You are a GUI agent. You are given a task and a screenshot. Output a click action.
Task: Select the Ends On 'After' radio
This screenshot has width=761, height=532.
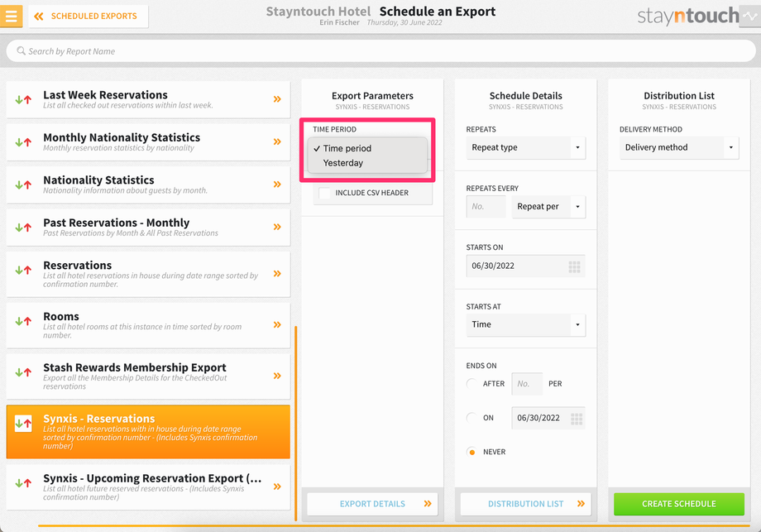click(x=471, y=383)
